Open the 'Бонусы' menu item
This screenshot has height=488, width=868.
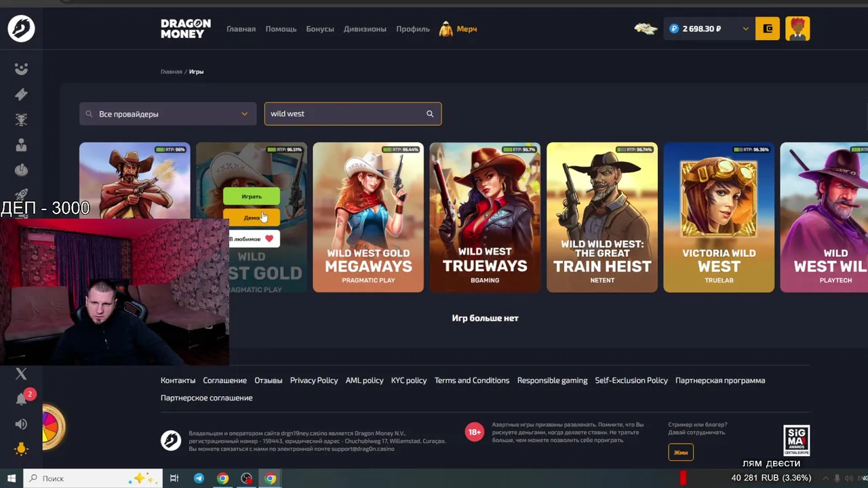coord(320,29)
